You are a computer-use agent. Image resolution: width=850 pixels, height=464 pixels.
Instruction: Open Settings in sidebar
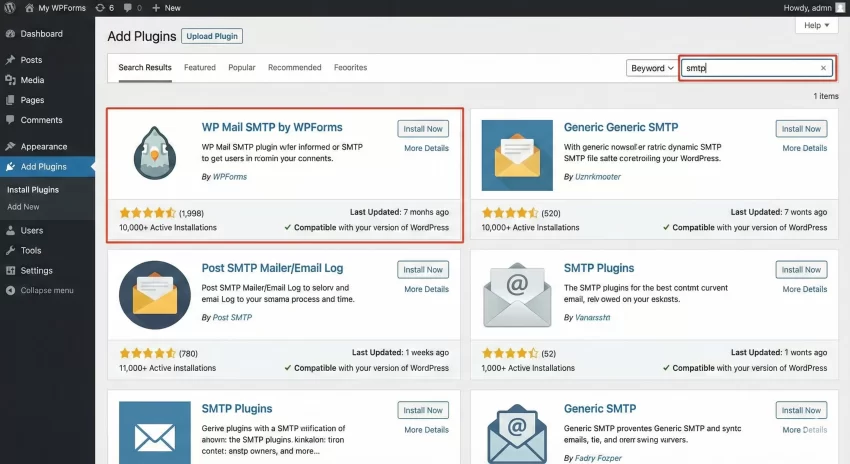pyautogui.click(x=36, y=270)
